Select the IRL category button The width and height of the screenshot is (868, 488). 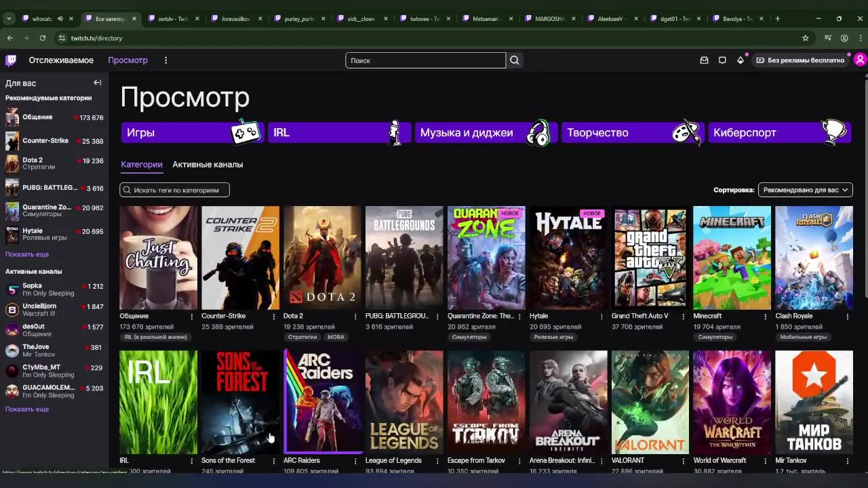point(338,133)
